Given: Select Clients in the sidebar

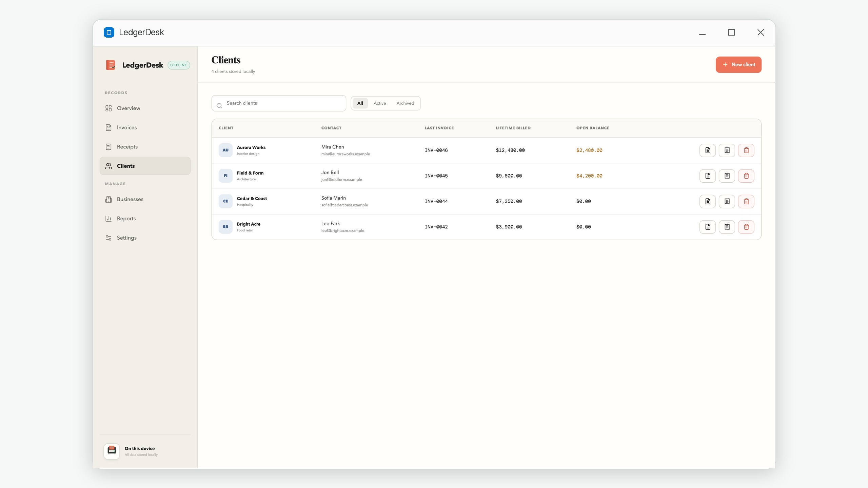Looking at the screenshot, I should 145,166.
